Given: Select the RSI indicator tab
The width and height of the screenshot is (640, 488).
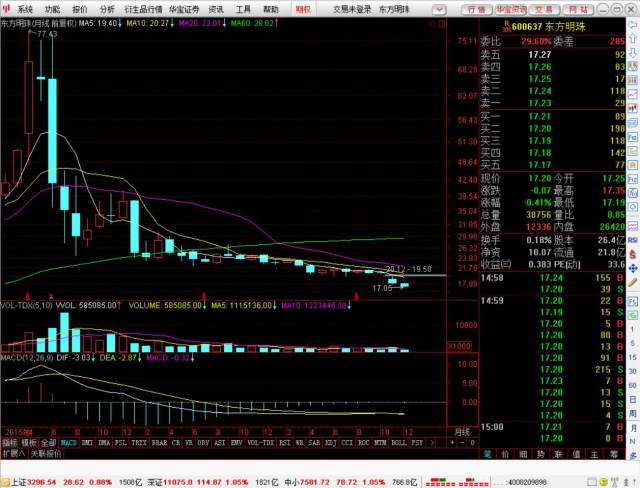Looking at the screenshot, I should tap(284, 443).
